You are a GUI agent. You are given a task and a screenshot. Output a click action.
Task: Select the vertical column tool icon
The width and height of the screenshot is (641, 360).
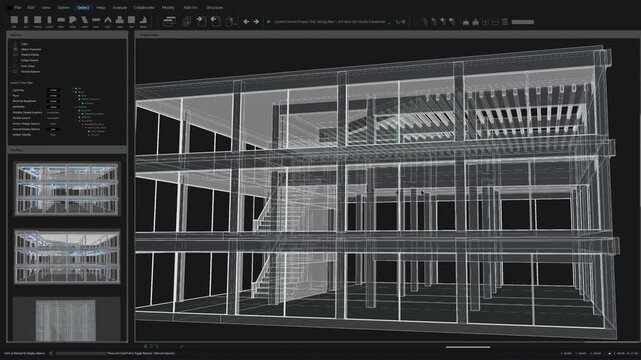[49, 20]
